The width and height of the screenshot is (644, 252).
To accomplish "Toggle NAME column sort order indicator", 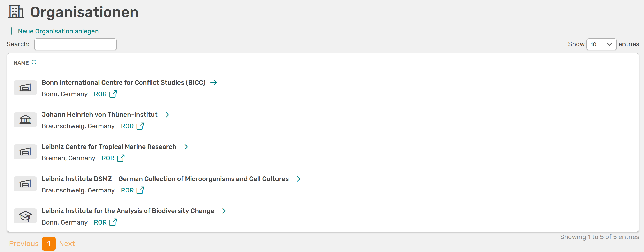I will coord(34,62).
